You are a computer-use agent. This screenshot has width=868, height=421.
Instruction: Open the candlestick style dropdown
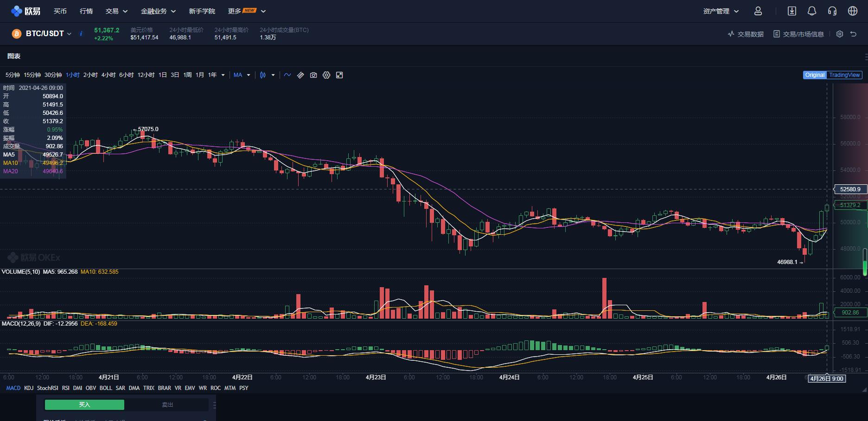(267, 75)
